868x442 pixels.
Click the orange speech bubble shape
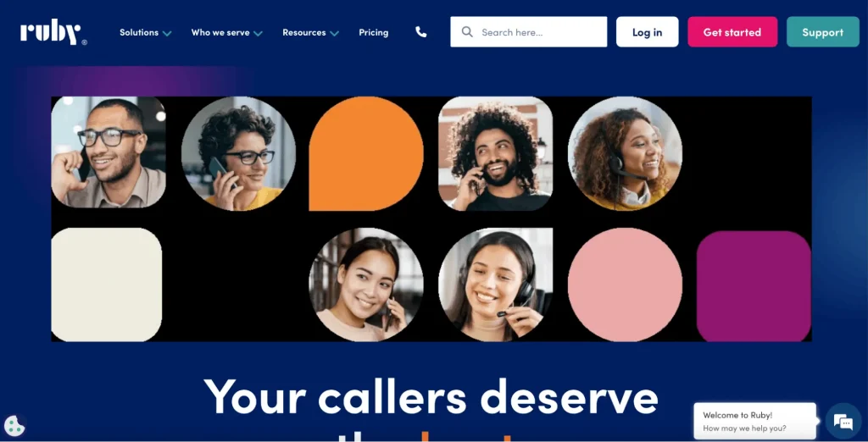pyautogui.click(x=366, y=154)
